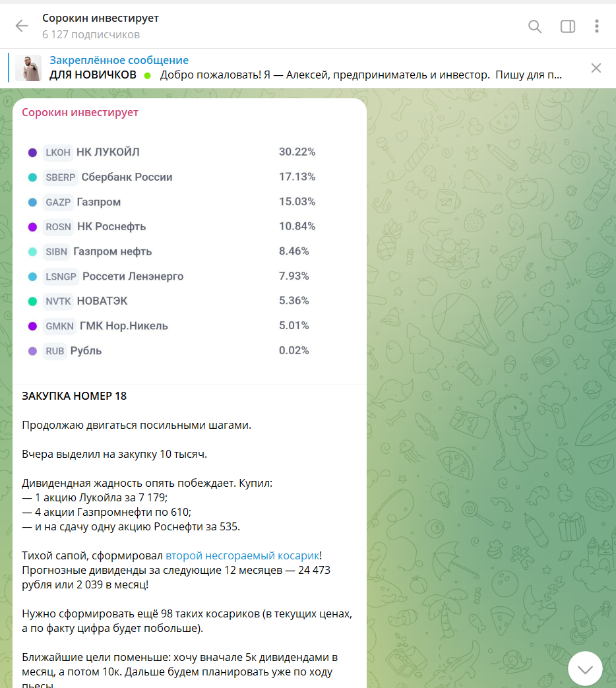Jump to latest with the down-chevron button

(585, 669)
